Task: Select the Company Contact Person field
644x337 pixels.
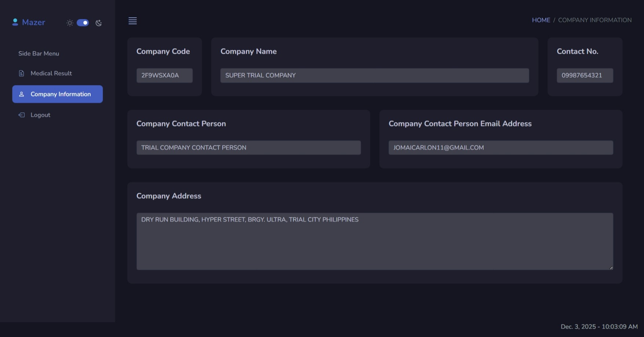Action: (248, 148)
